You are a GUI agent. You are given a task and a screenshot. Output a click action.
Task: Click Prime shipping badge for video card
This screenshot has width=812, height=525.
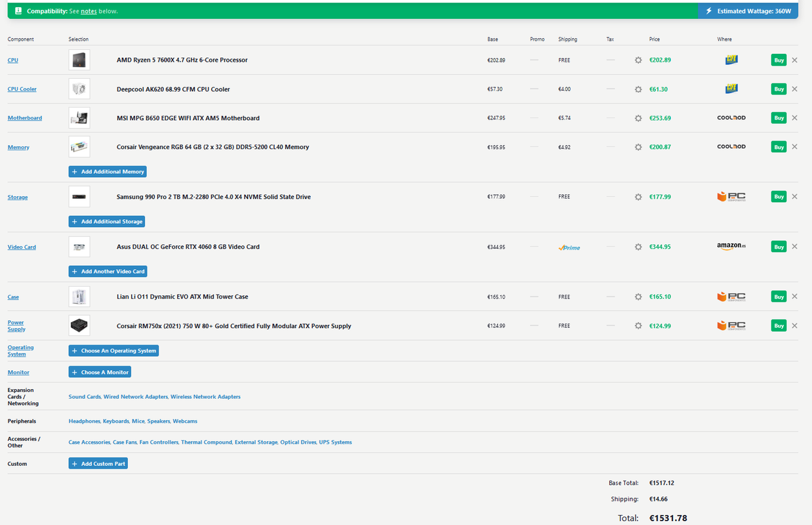coord(569,247)
